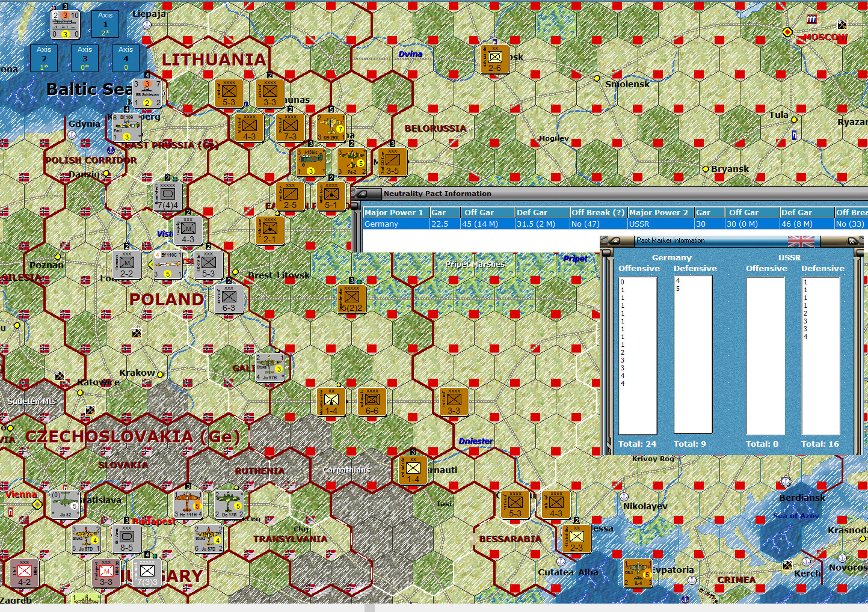Image resolution: width=868 pixels, height=612 pixels.
Task: Select the 7(3)3 headquarters counter in Hungary
Action: click(147, 573)
